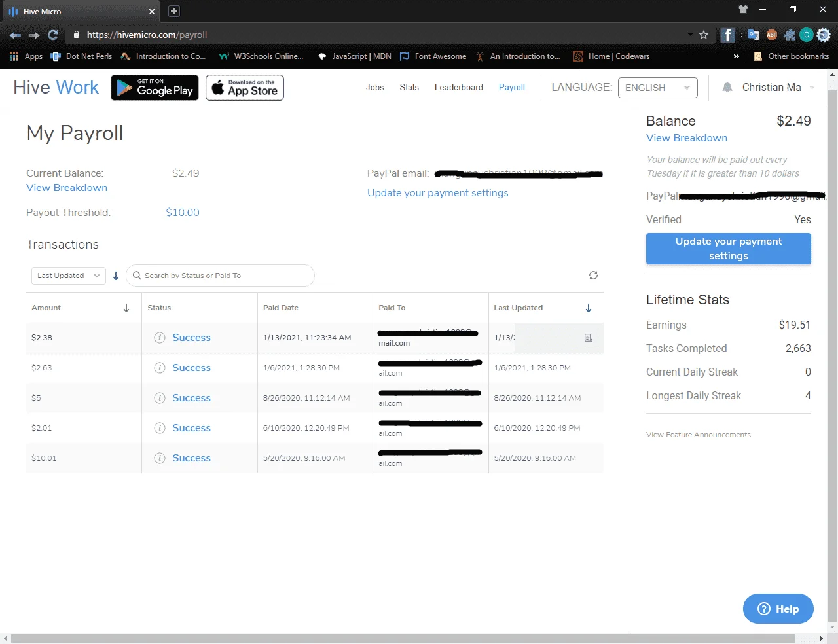Open a new browser tab
This screenshot has height=644, width=838.
coord(174,11)
